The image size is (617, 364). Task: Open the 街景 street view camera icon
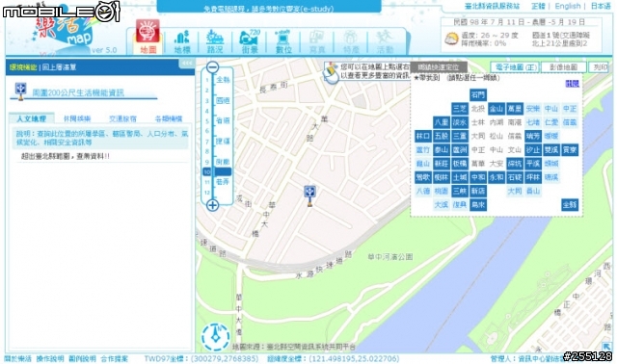(250, 41)
